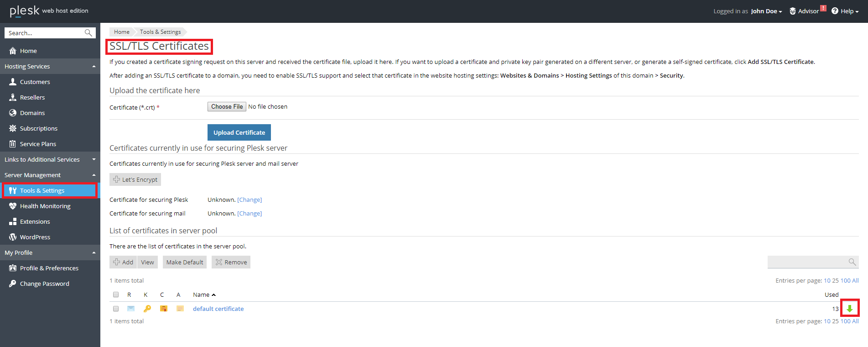Viewport: 868px width, 347px height.
Task: Go to Tools & Settings menu item
Action: pyautogui.click(x=42, y=190)
